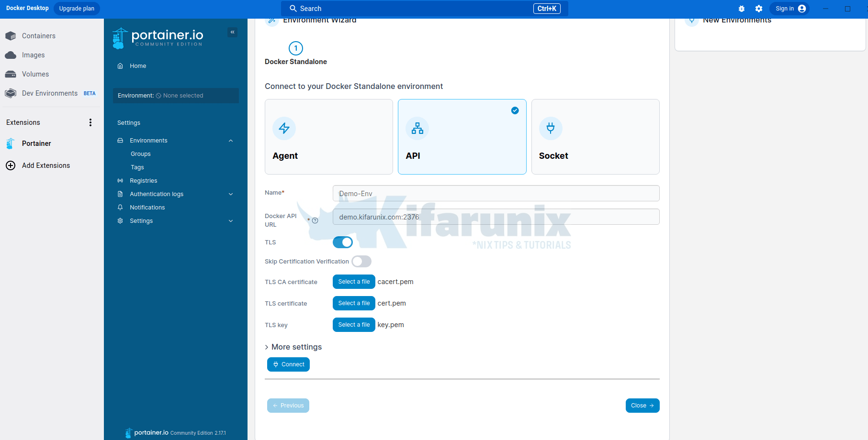Collapse the Environments menu chevron

click(231, 141)
